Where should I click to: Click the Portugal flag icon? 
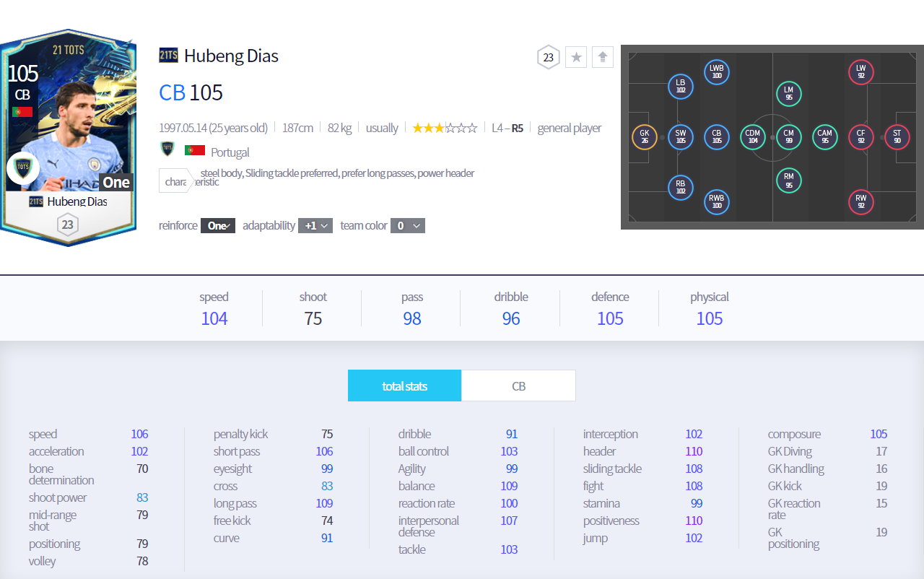point(194,151)
